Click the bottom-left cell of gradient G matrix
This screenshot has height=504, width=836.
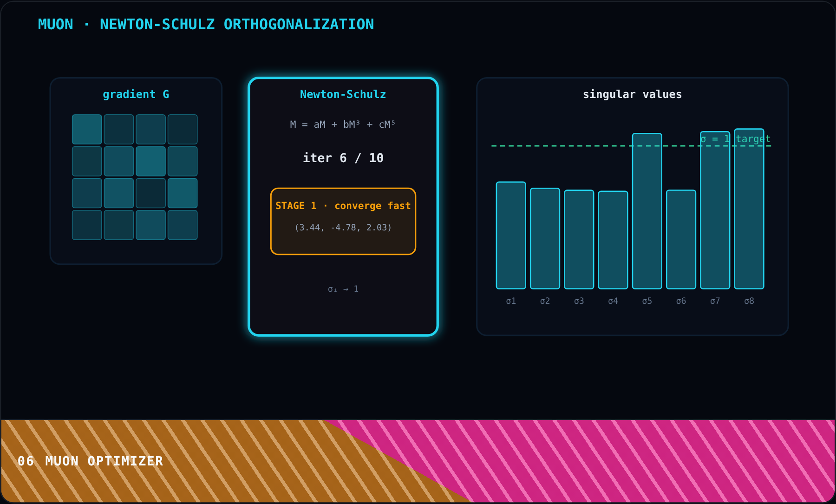click(x=87, y=225)
